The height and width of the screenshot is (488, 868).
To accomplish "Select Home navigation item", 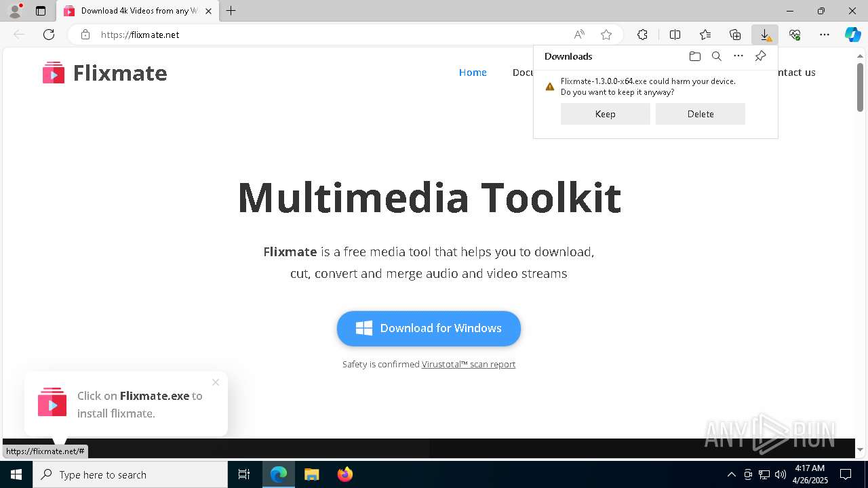I will [473, 73].
